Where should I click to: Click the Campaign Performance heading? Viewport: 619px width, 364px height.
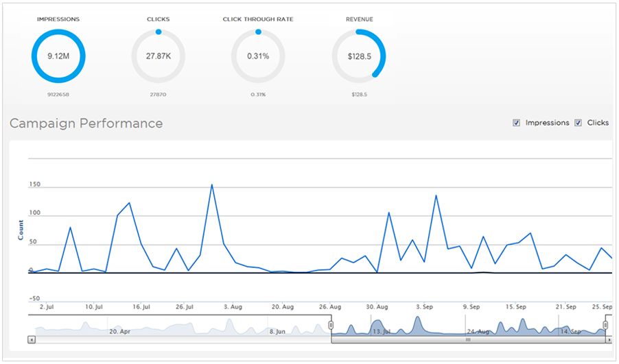click(86, 123)
